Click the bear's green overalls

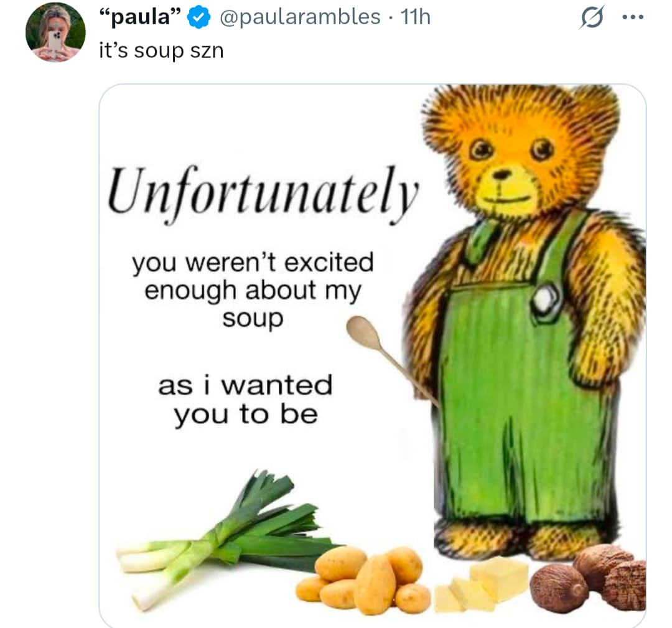[523, 405]
